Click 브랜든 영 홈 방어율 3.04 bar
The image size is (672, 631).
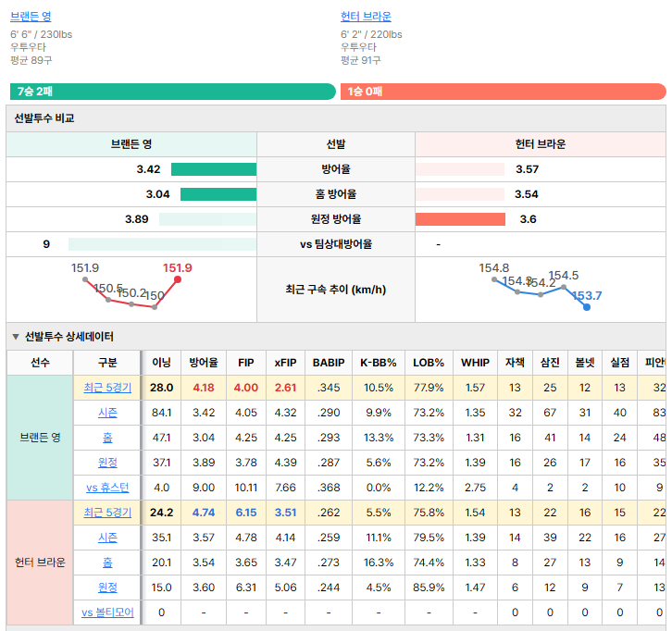click(x=218, y=194)
